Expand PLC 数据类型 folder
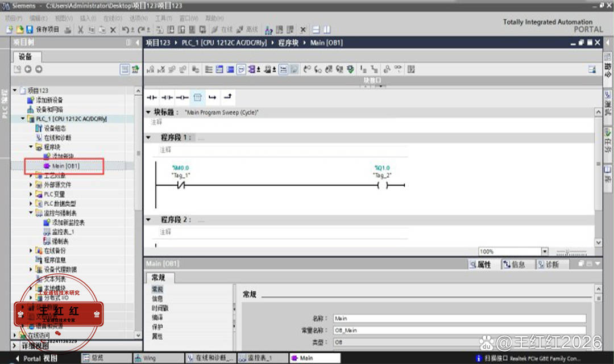614x364 pixels. pyautogui.click(x=31, y=203)
